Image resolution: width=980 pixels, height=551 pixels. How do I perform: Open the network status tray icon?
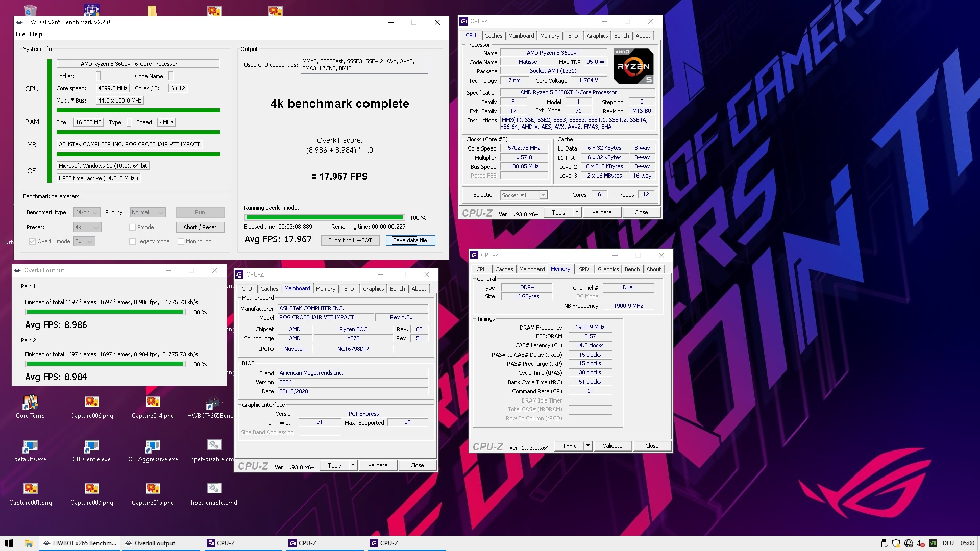pos(909,543)
